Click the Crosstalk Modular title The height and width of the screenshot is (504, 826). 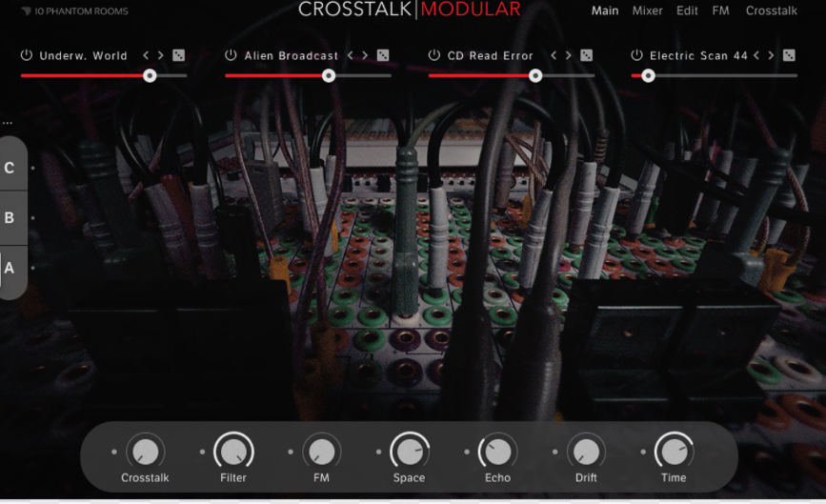tap(410, 9)
